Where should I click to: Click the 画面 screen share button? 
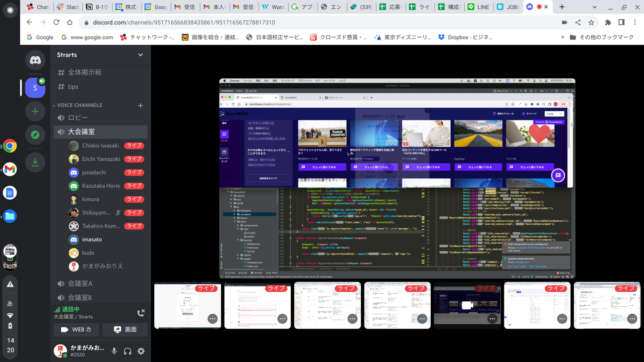coord(125,329)
